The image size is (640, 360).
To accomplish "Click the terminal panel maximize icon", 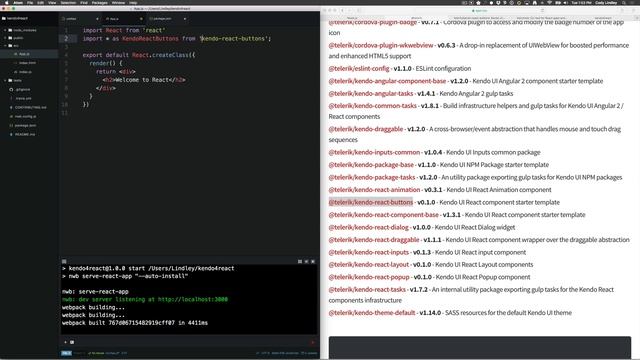I will click(300, 261).
